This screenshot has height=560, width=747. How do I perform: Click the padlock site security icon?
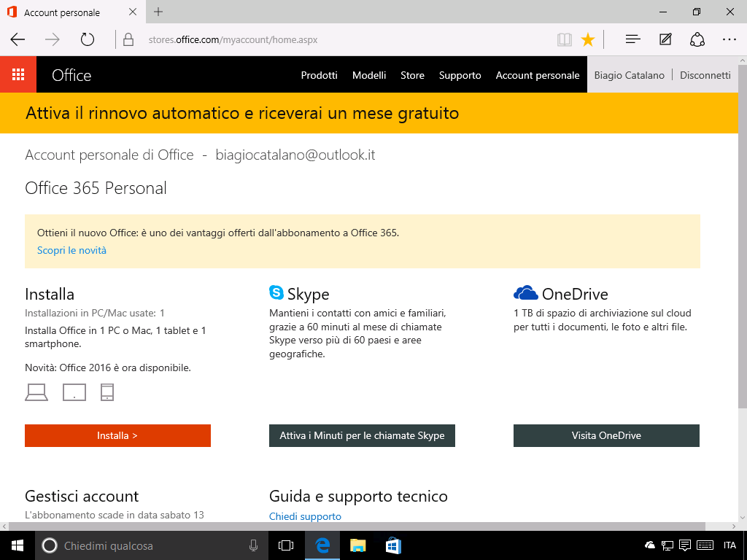pyautogui.click(x=128, y=39)
